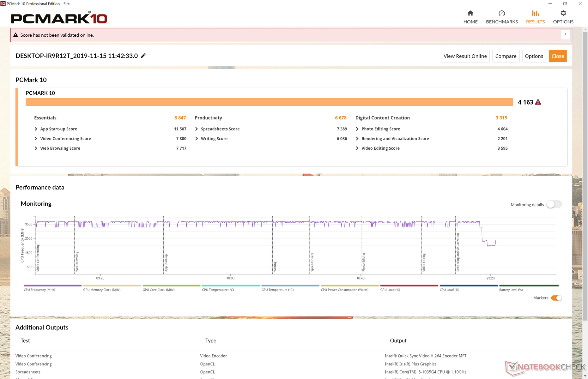Expand Video Editing Score
Image resolution: width=588 pixels, height=379 pixels.
(357, 148)
